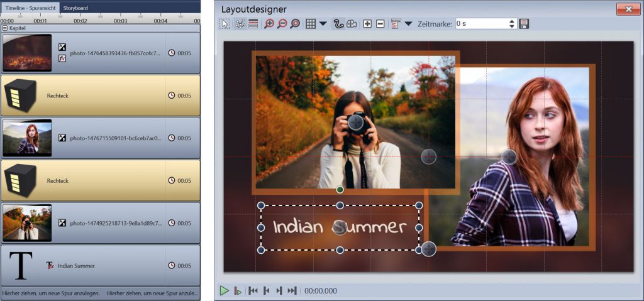Click the plus icon in Layoutdesigner toolbar
This screenshot has width=644, height=301.
click(368, 24)
